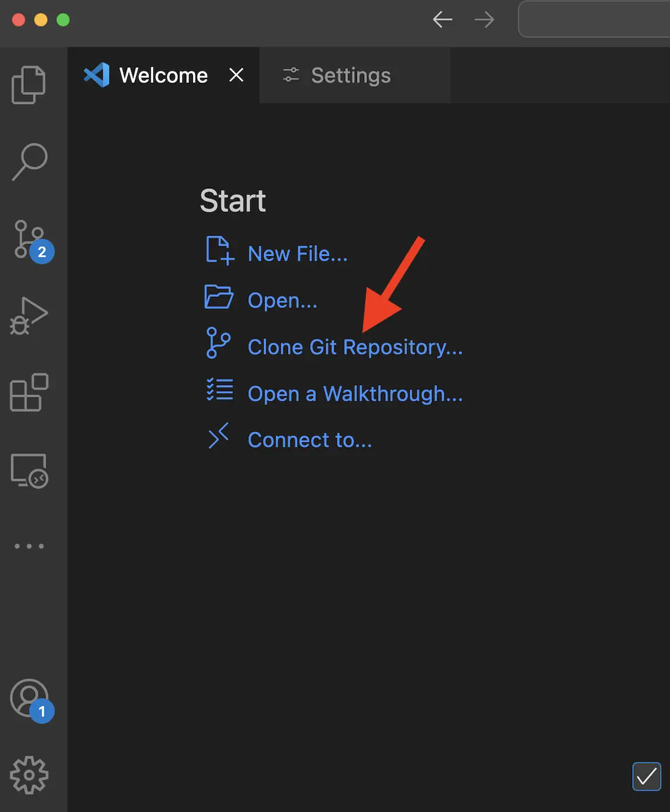Switch to the Settings tab

350,75
